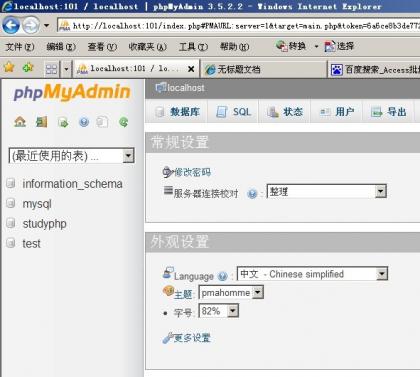Screen dimensions: 420x377
Task: Open phpMyAdmin documentation help icon
Action: pos(84,122)
